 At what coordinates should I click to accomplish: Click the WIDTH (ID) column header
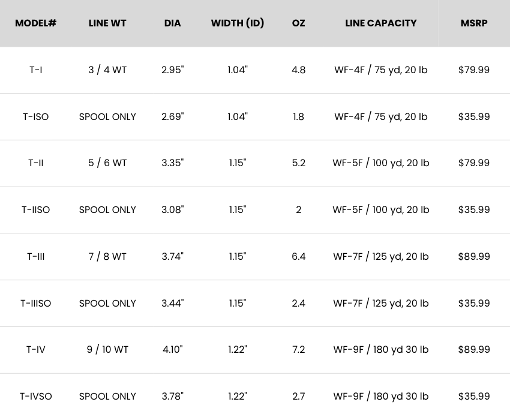point(238,23)
